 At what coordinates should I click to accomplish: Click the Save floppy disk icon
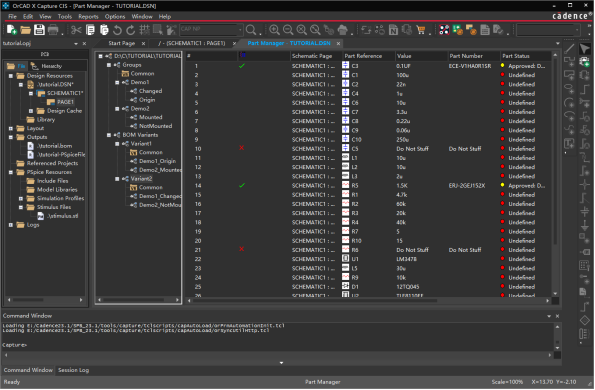coord(39,30)
